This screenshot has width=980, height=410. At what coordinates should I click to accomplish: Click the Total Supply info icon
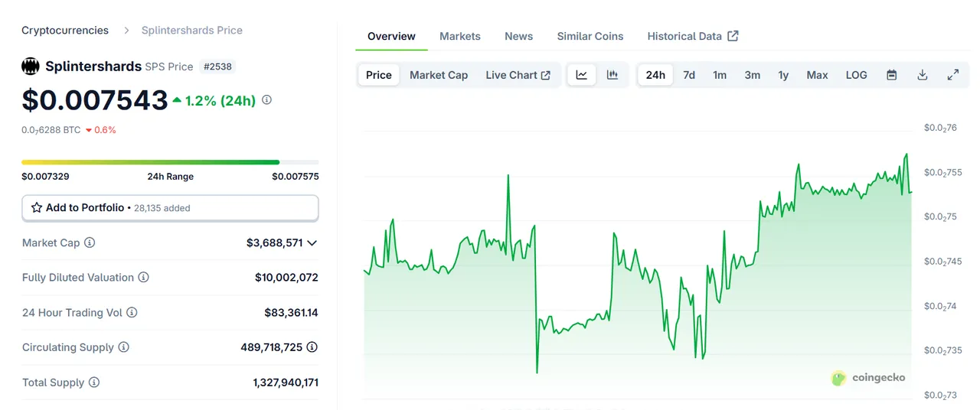tap(94, 382)
